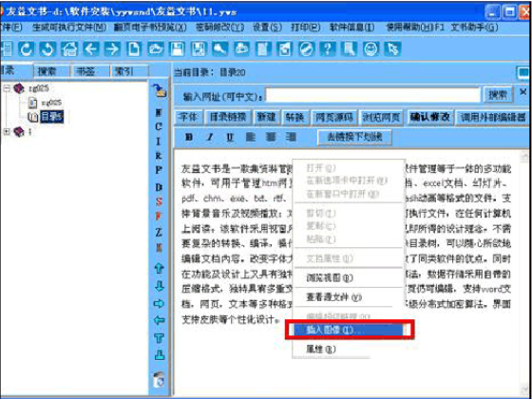Open the 密码修改(Y) menu
The width and height of the screenshot is (532, 399).
coord(219,28)
